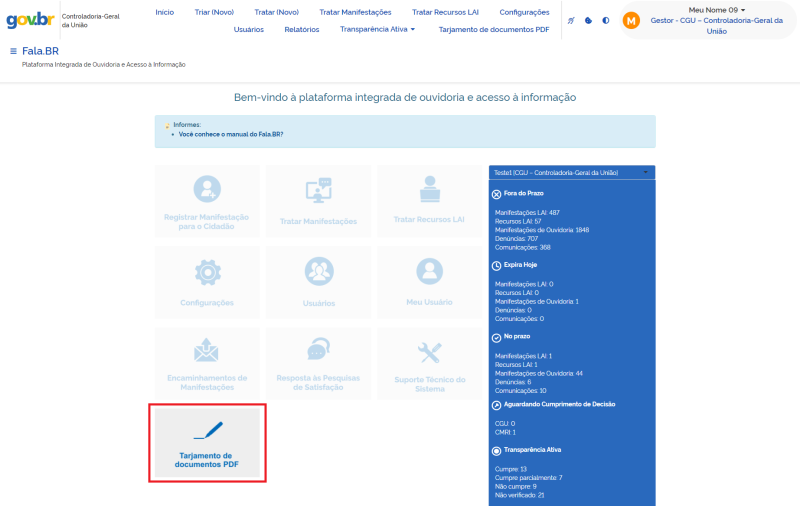Click 'Manifestações de Ouvidoria: 1848' entry
The height and width of the screenshot is (506, 800).
click(x=542, y=230)
